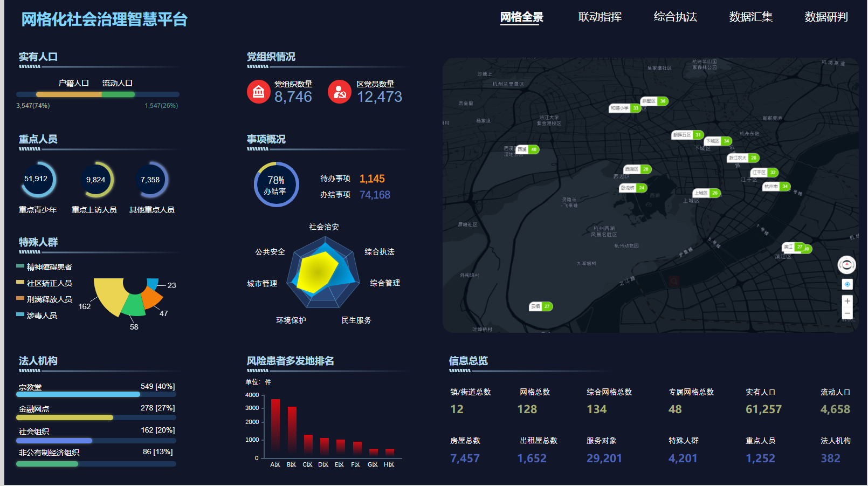This screenshot has height=486, width=868.
Task: Click the 房屋总数 value 7,457
Action: 465,458
